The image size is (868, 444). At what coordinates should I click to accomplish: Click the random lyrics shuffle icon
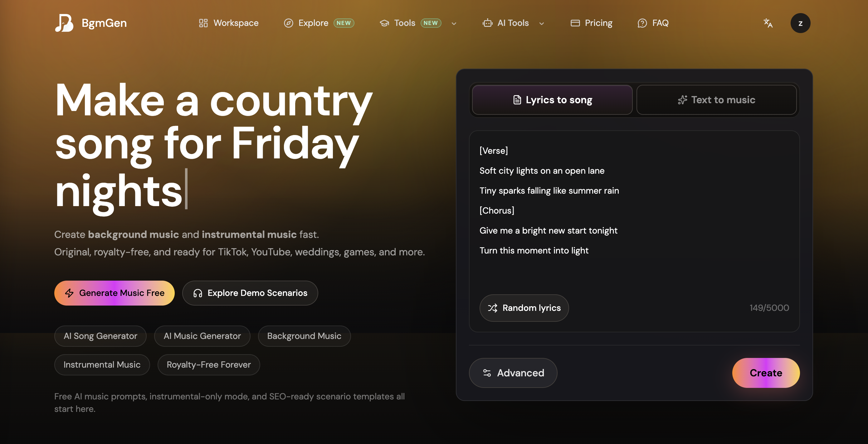click(x=493, y=308)
